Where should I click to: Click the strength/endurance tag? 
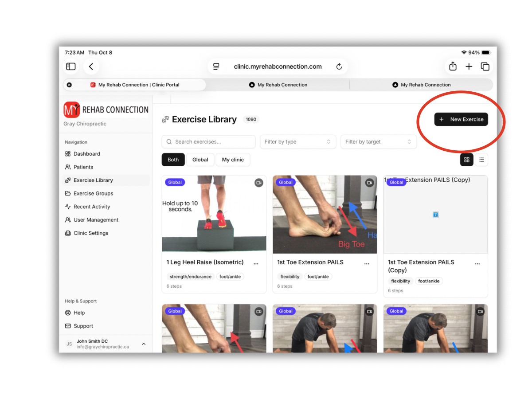[191, 277]
